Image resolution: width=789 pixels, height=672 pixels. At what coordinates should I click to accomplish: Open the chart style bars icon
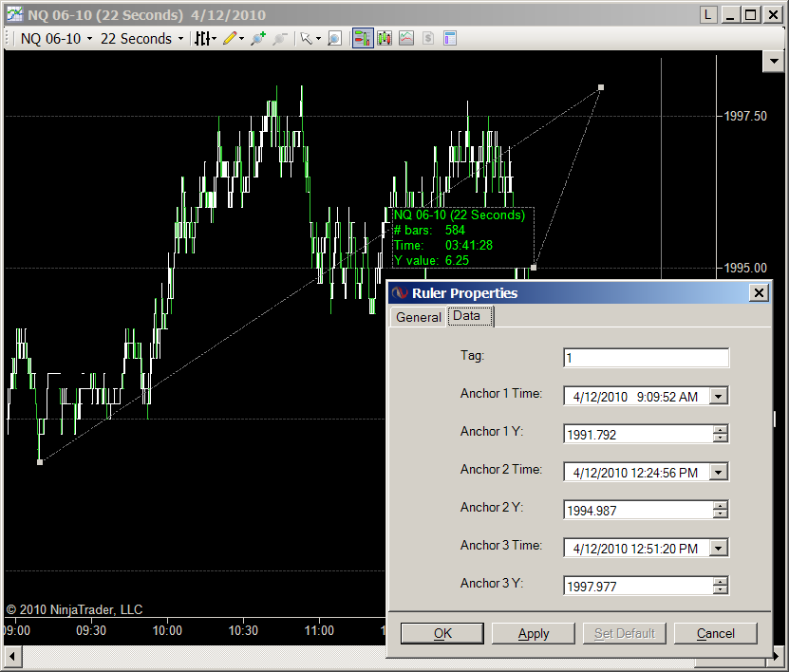click(202, 38)
